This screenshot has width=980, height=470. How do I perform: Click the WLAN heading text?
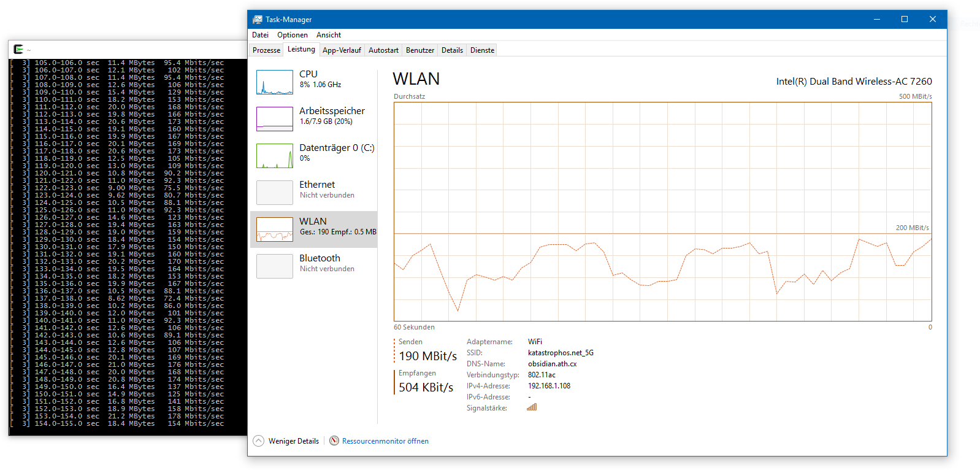[416, 79]
